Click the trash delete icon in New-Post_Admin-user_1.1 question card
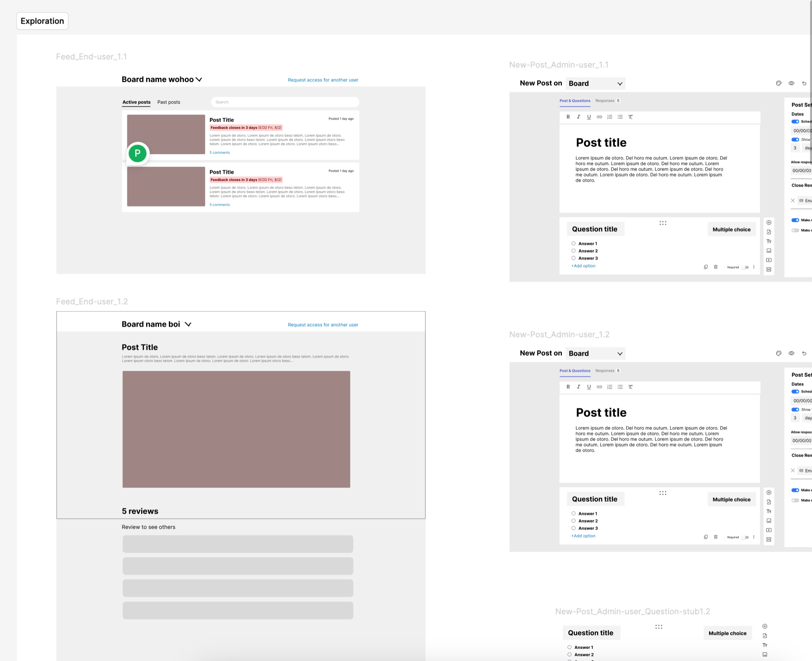Viewport: 812px width, 661px height. click(x=716, y=267)
